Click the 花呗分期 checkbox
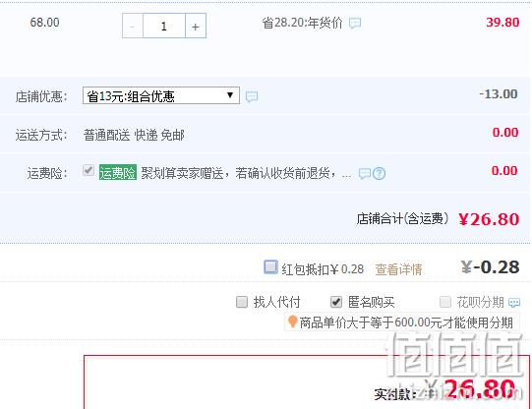 [445, 302]
